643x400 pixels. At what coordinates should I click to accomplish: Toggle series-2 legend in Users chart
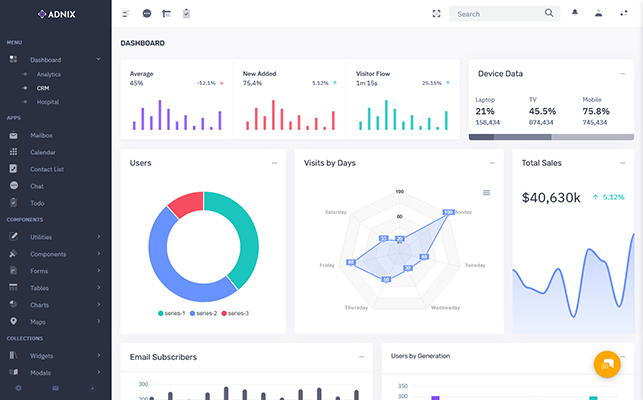coord(203,313)
